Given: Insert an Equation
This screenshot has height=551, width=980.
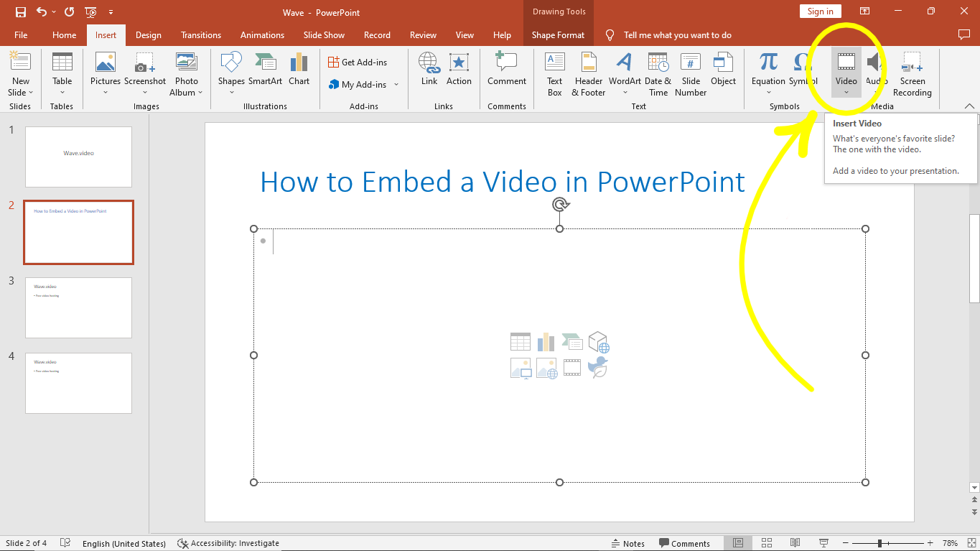Looking at the screenshot, I should point(767,70).
